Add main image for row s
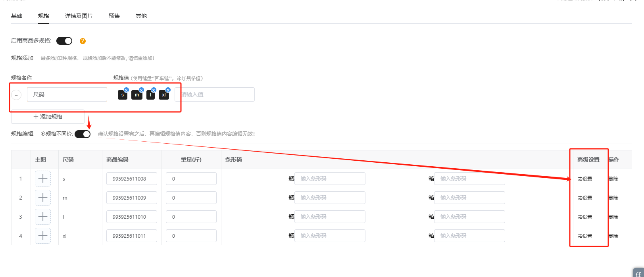The width and height of the screenshot is (644, 277). [43, 179]
